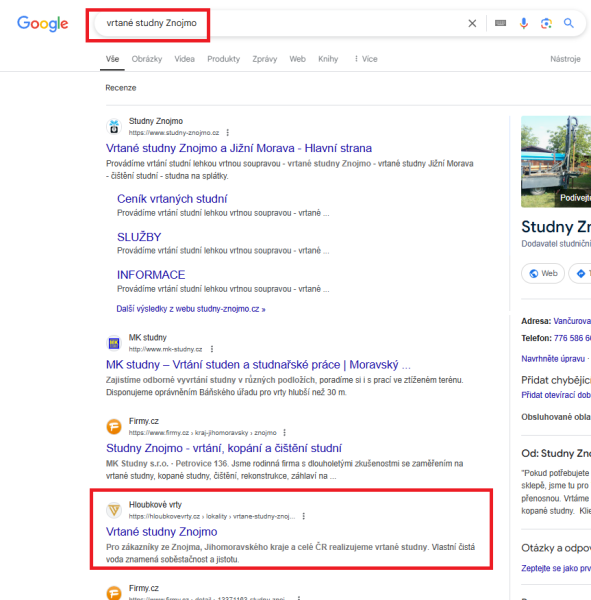The height and width of the screenshot is (600, 591).
Task: Click the Studny Znojmo favicon
Action: 114,127
